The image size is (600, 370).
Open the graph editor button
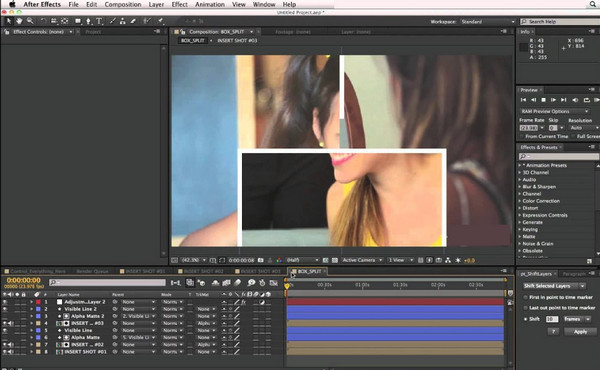[274, 283]
